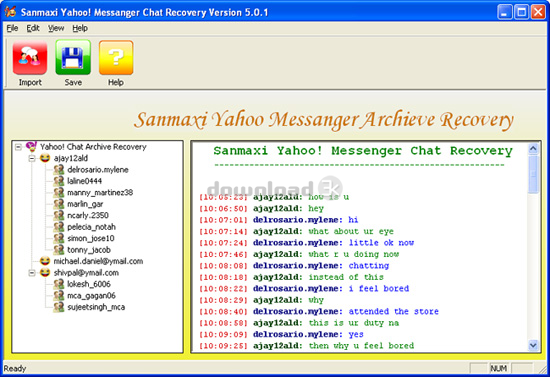Collapse the shivpal@ymail.com tree node
The image size is (550, 377).
(x=32, y=273)
